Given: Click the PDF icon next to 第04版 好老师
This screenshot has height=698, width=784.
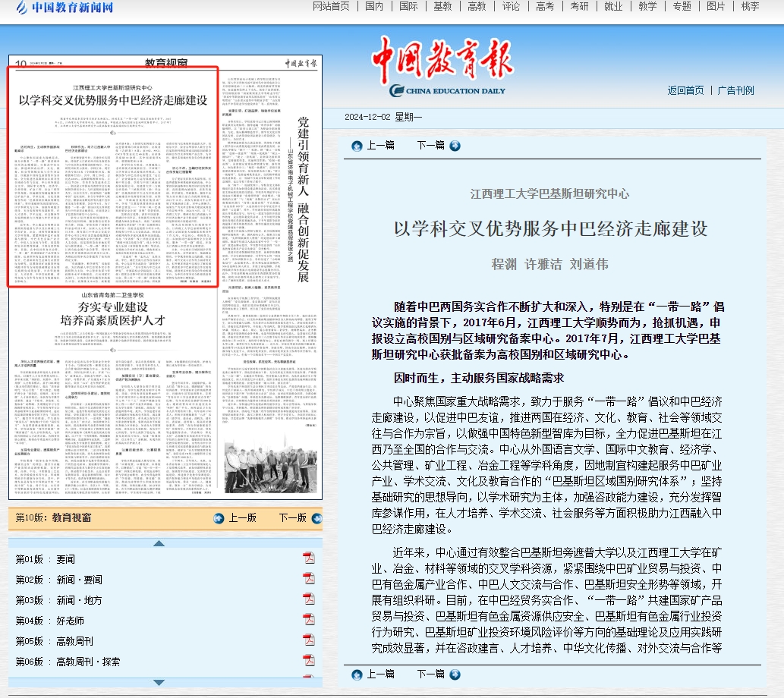Looking at the screenshot, I should pyautogui.click(x=309, y=621).
